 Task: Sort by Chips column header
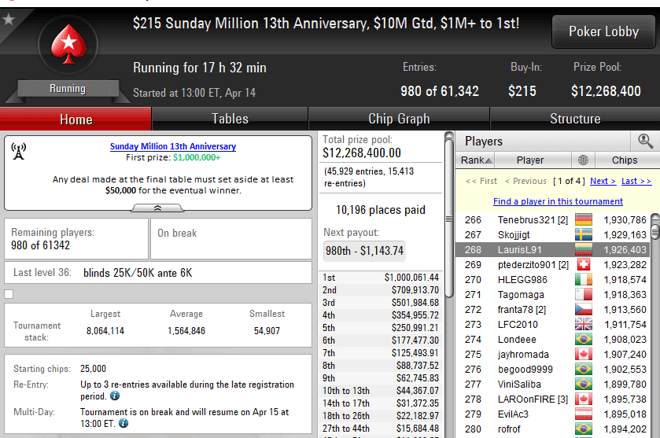coord(625,160)
